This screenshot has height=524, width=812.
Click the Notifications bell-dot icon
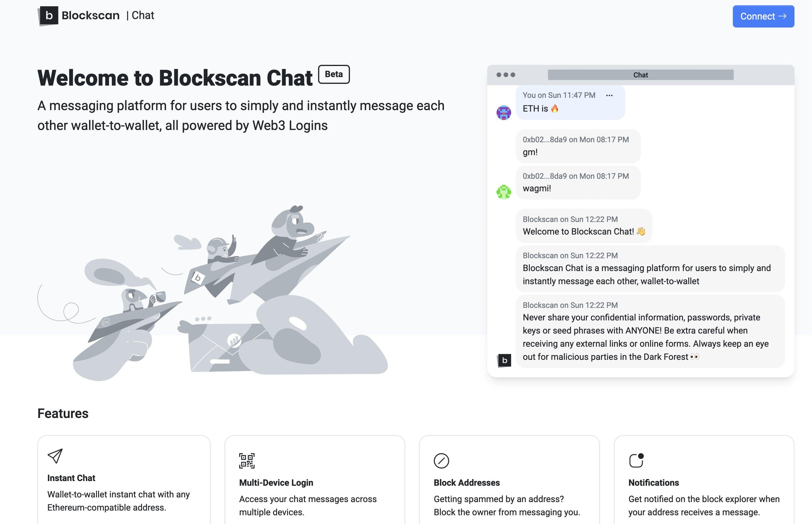pos(636,461)
